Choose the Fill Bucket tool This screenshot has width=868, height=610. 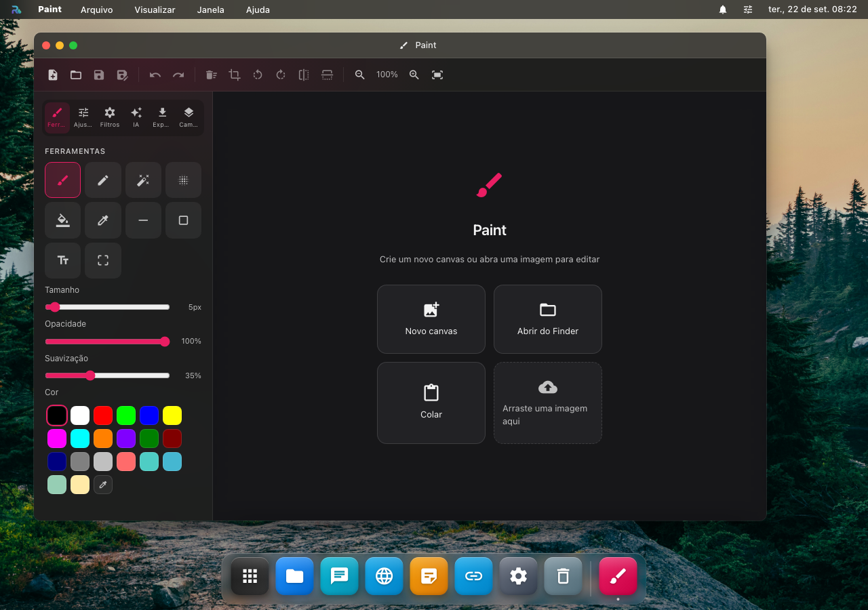pos(63,220)
